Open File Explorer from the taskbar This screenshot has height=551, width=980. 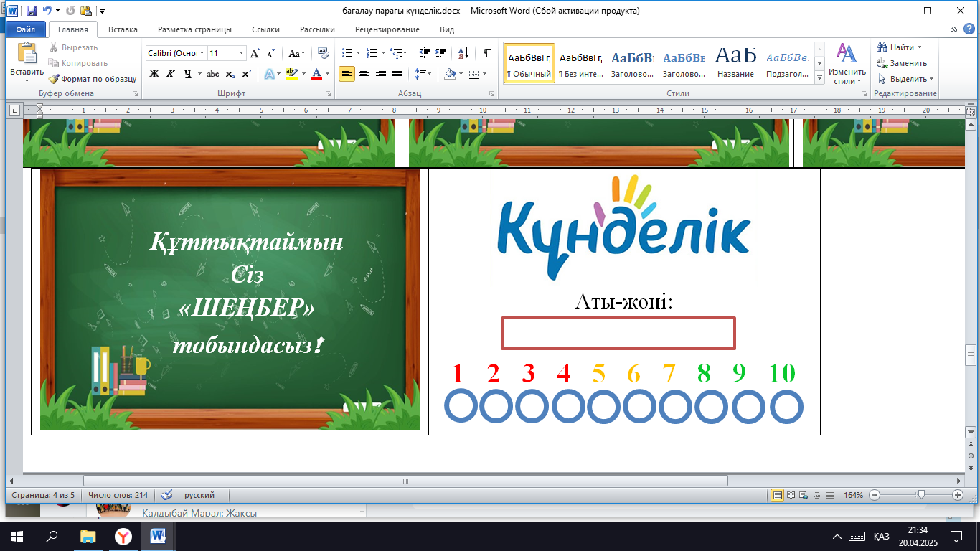tap(88, 536)
